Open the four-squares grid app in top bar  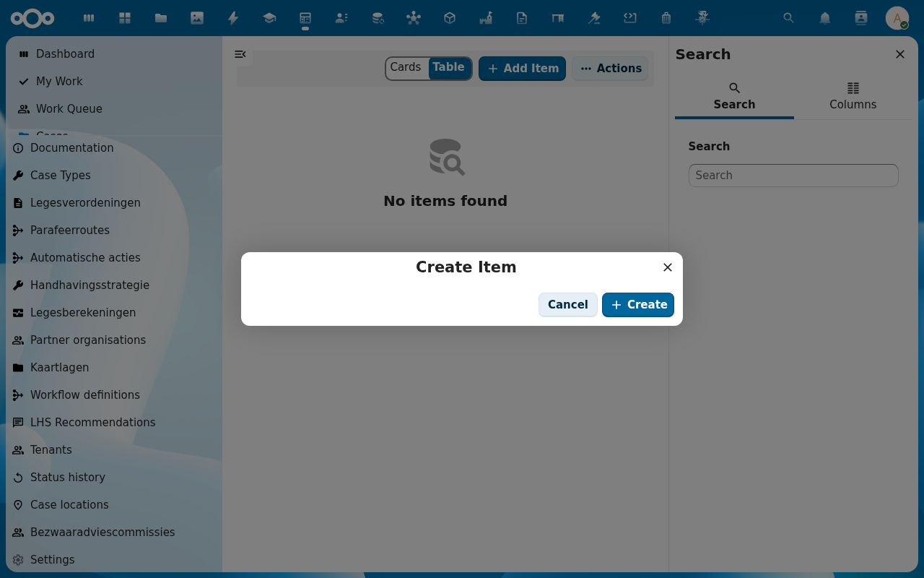[x=125, y=18]
